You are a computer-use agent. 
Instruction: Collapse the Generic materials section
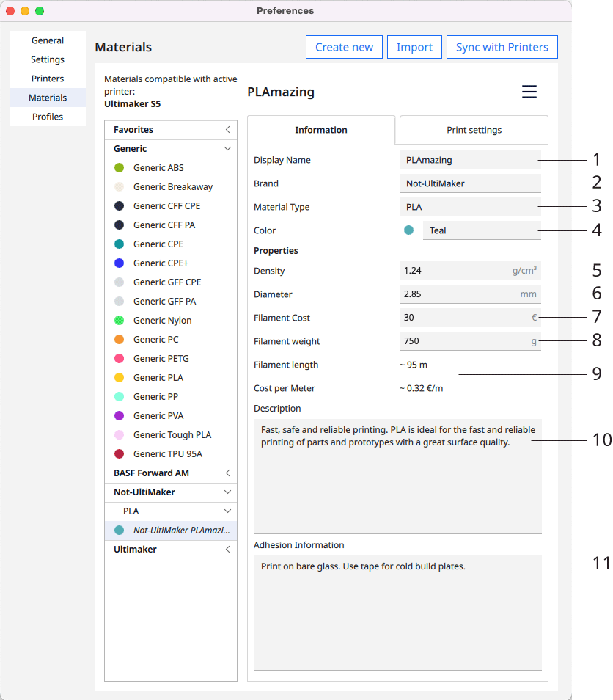click(227, 149)
